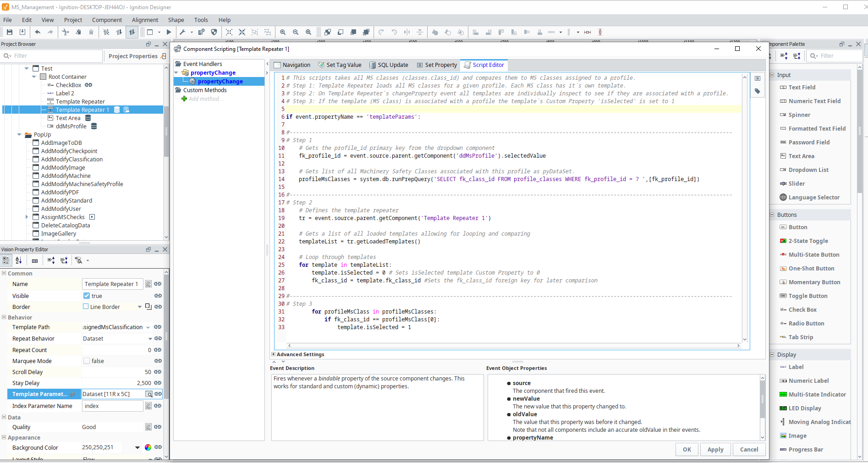This screenshot has width=868, height=463.
Task: Click the scissors Cut icon
Action: 66,32
